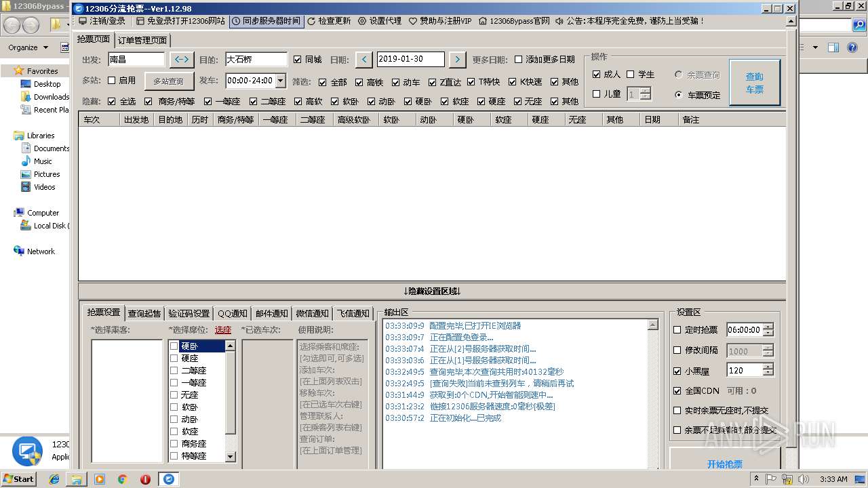The height and width of the screenshot is (488, 868).
Task: Enable the 多站 启用 checkbox
Action: tap(112, 81)
